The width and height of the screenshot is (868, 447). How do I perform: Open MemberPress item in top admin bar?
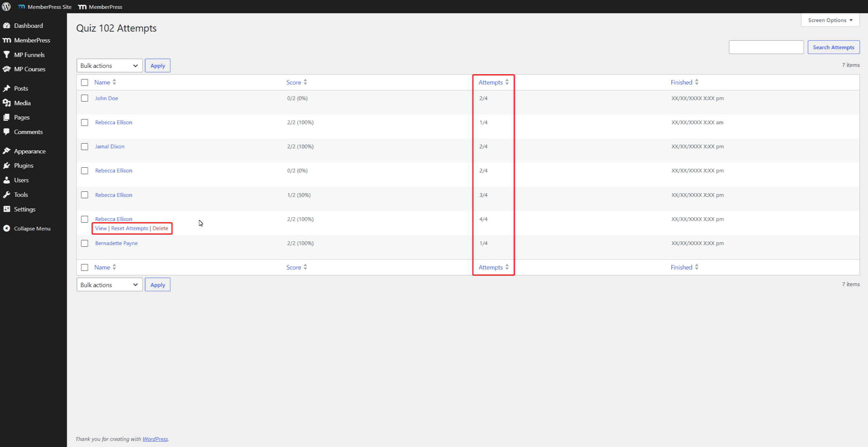click(100, 7)
